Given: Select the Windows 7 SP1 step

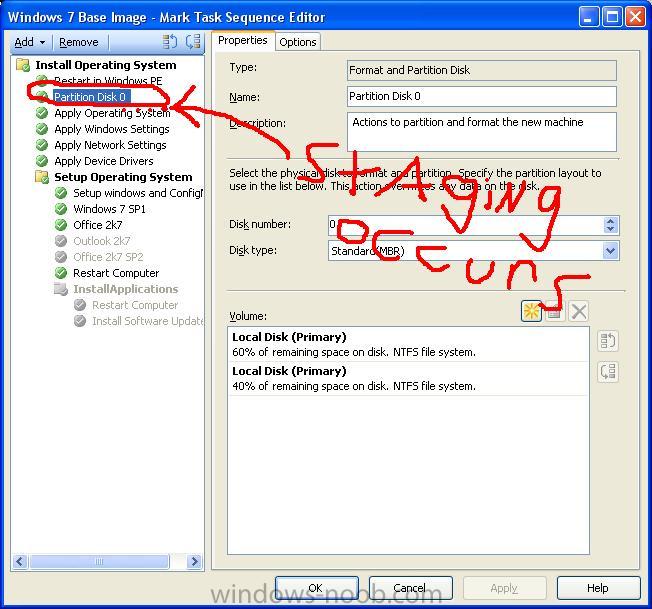Looking at the screenshot, I should 109,209.
